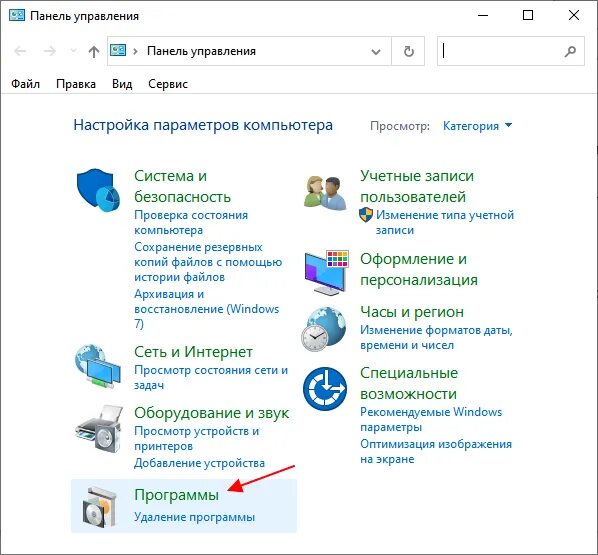Click the title bar Control Panel icon

[x=17, y=15]
